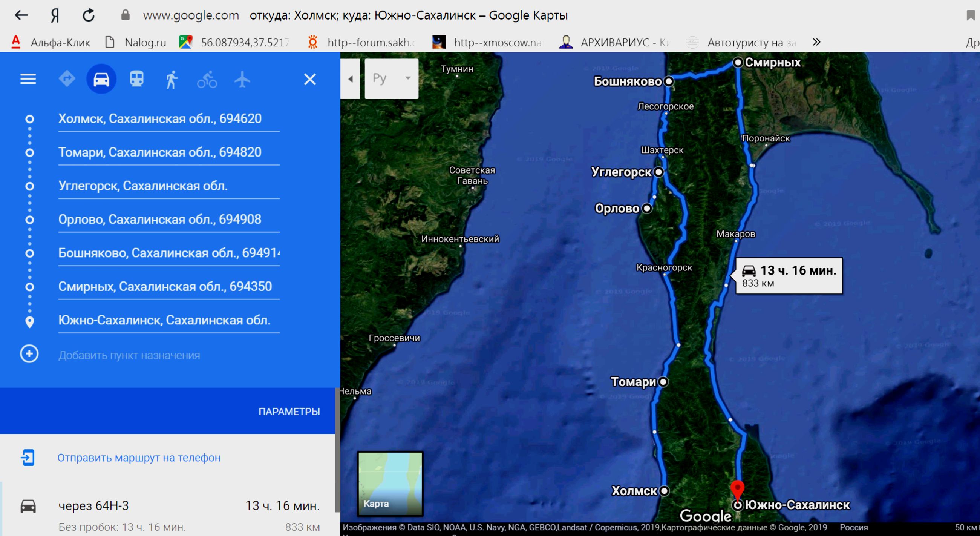Viewport: 980px width, 536px height.
Task: Expand the bookmarks overflow chevron
Action: click(x=816, y=42)
